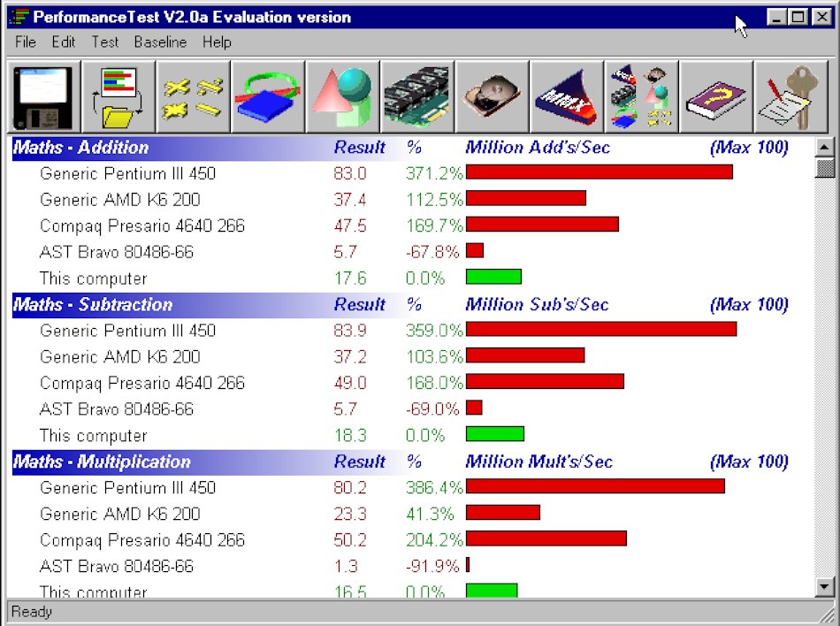
Task: Click AST Bravo 80486-66 under Addition
Action: point(116,252)
